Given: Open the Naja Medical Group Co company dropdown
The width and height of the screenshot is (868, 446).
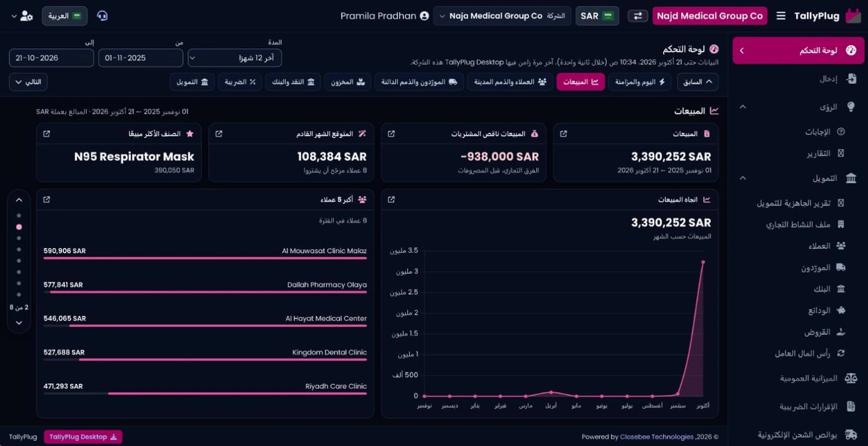Looking at the screenshot, I should pyautogui.click(x=502, y=16).
